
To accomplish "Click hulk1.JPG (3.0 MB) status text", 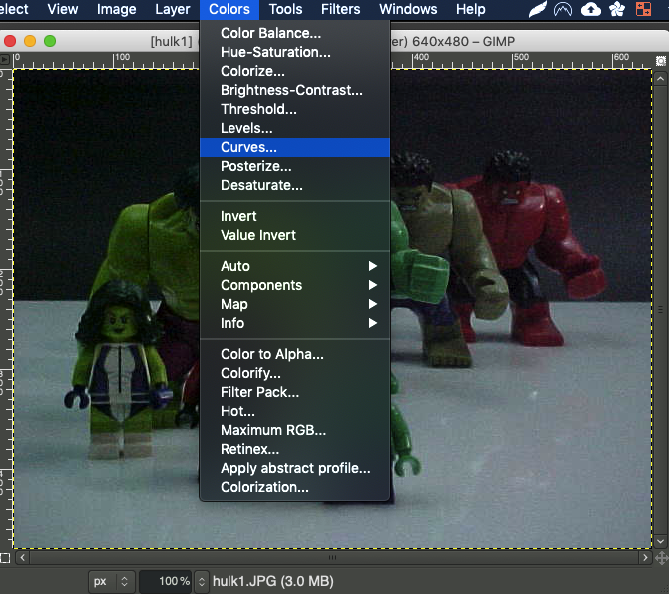I will [273, 581].
